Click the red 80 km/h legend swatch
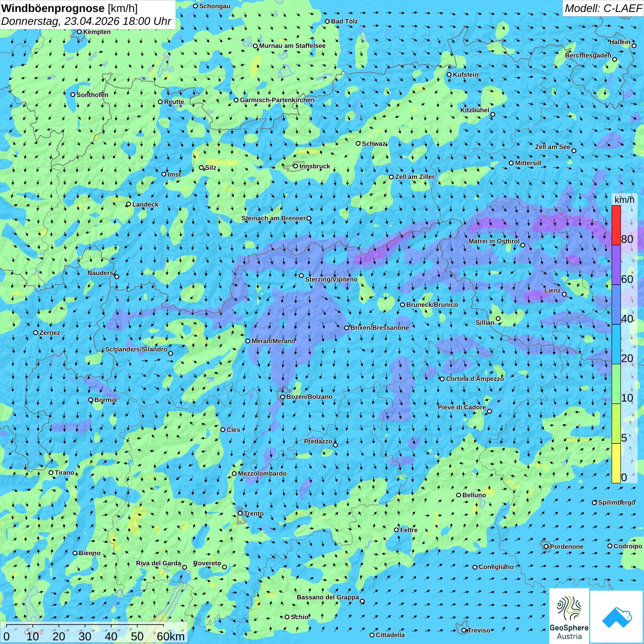This screenshot has height=644, width=644. point(616,225)
